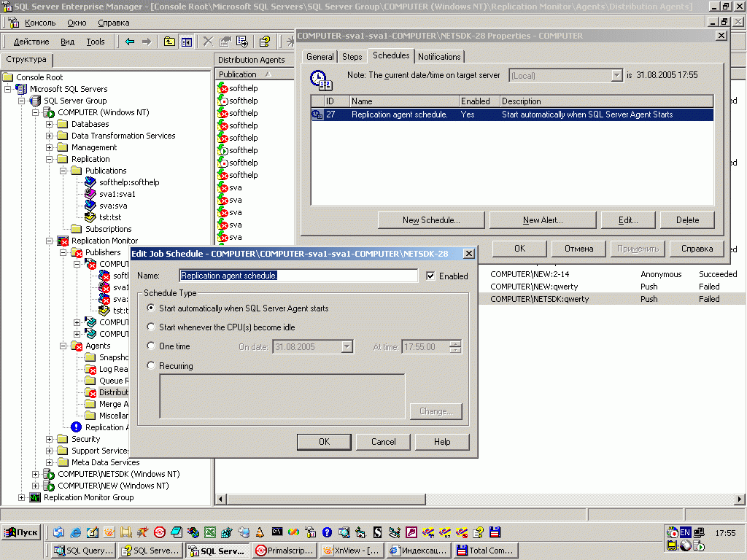The width and height of the screenshot is (747, 560).
Task: Select the One time schedule option
Action: tap(151, 346)
